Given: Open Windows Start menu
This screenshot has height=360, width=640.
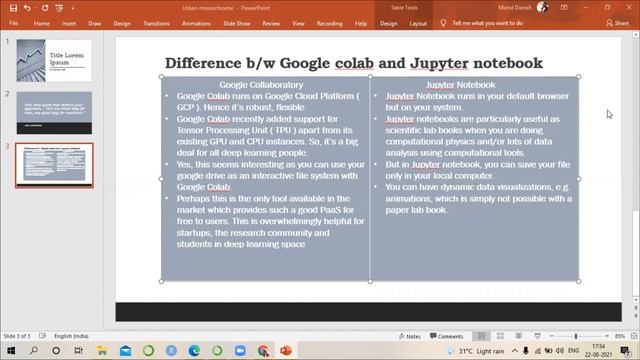Looking at the screenshot, I should pos(11,351).
